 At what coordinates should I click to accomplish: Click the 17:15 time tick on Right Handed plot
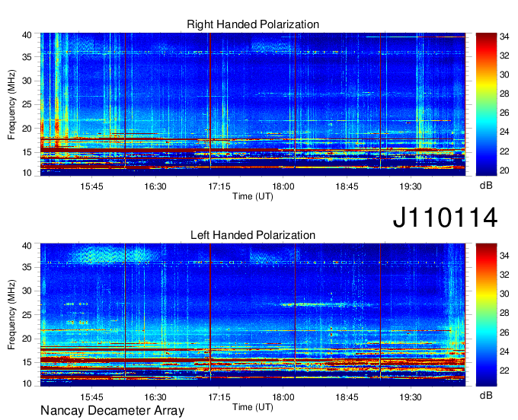pos(219,186)
